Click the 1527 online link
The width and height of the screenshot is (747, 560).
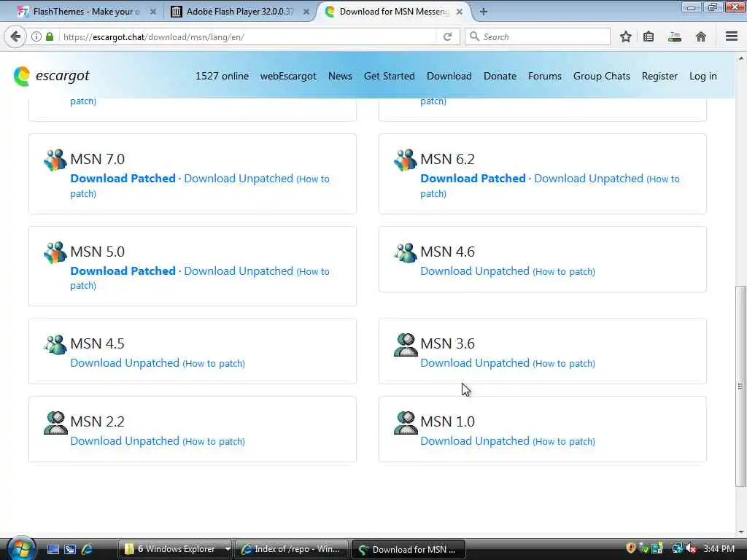[x=222, y=76]
